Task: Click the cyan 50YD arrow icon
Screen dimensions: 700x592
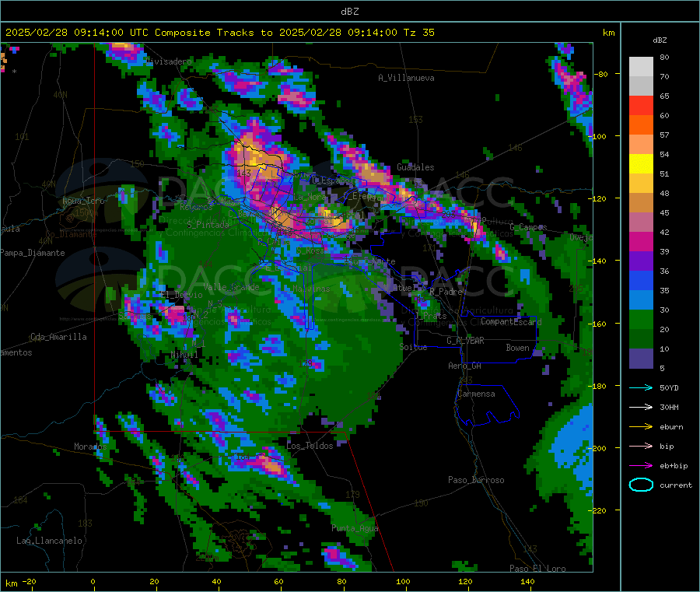Action: click(x=641, y=387)
